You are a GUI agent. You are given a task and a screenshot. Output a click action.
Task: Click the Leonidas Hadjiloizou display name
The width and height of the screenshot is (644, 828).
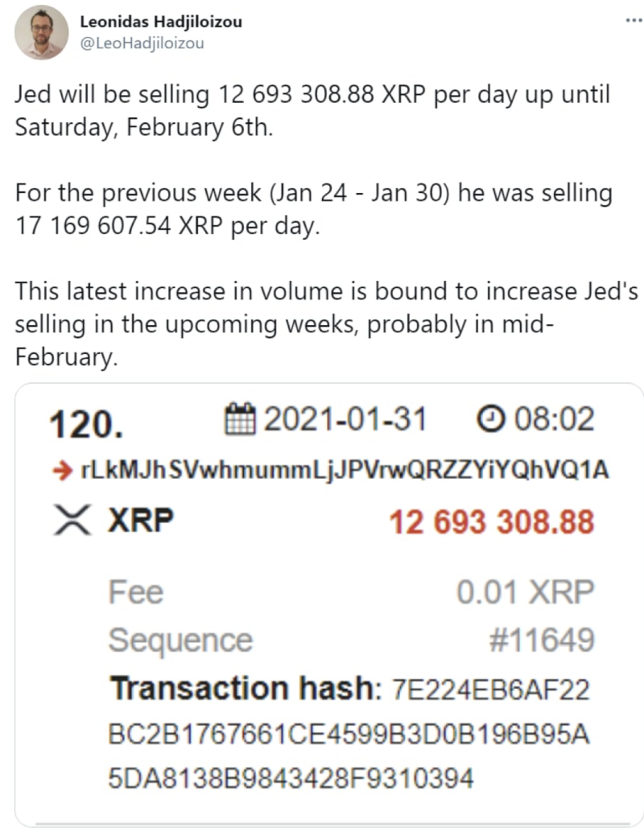coord(161,22)
